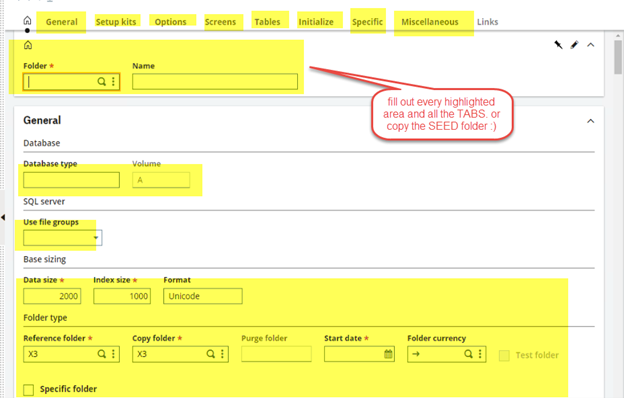
Task: Open Folder currency search magnifier
Action: (x=468, y=354)
